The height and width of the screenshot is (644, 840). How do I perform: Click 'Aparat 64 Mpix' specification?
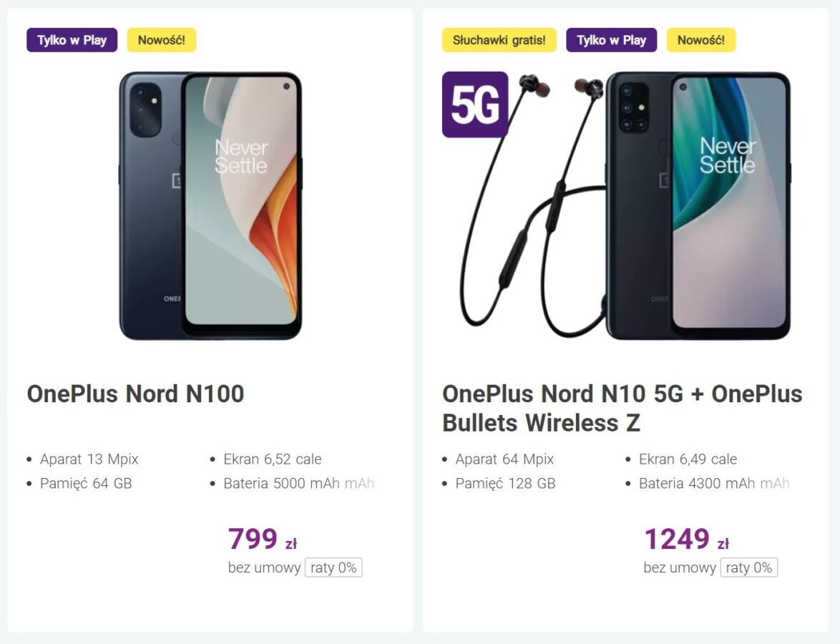pyautogui.click(x=504, y=459)
